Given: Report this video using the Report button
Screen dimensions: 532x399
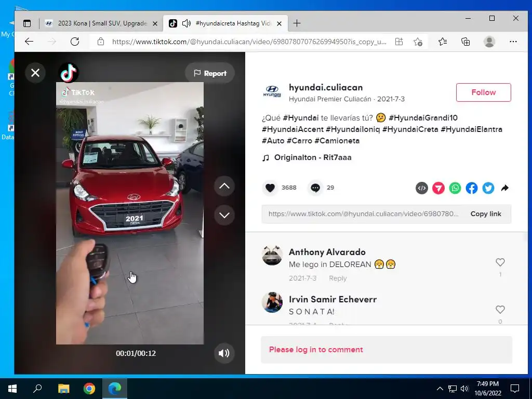Looking at the screenshot, I should 210,73.
